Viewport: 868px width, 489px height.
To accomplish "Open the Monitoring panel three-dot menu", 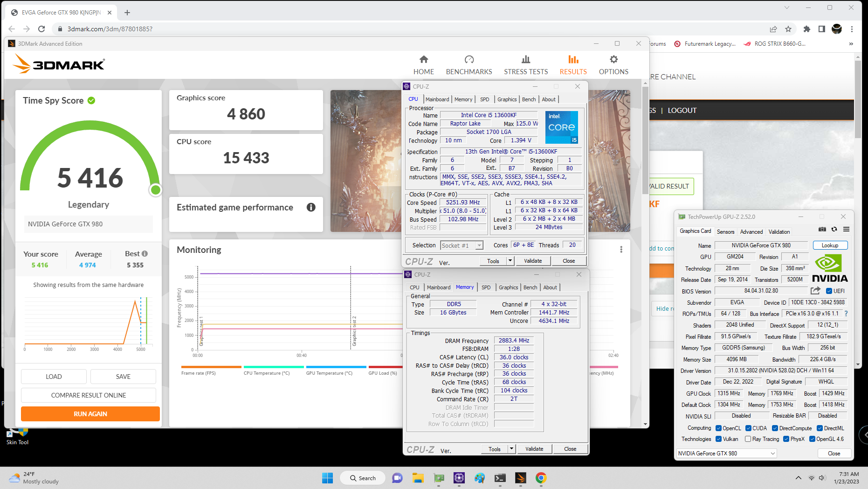I will click(x=621, y=250).
